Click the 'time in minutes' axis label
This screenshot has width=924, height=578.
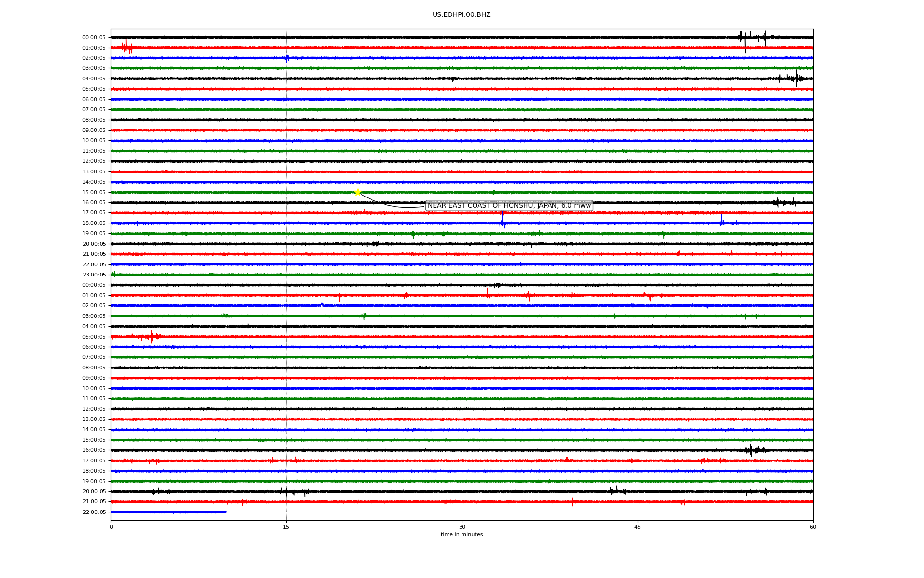point(462,534)
